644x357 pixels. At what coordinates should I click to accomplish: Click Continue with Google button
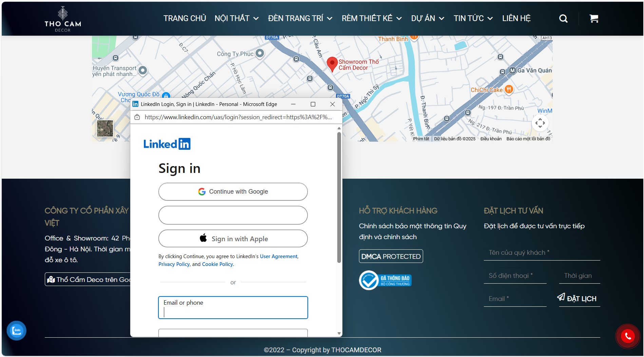[x=233, y=192]
